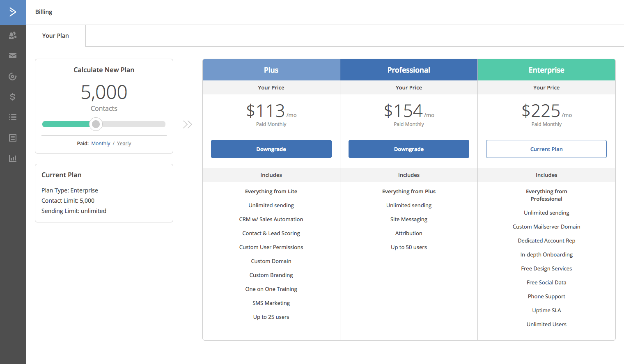The image size is (624, 364).
Task: Click the Enterprise plan header
Action: (x=546, y=70)
